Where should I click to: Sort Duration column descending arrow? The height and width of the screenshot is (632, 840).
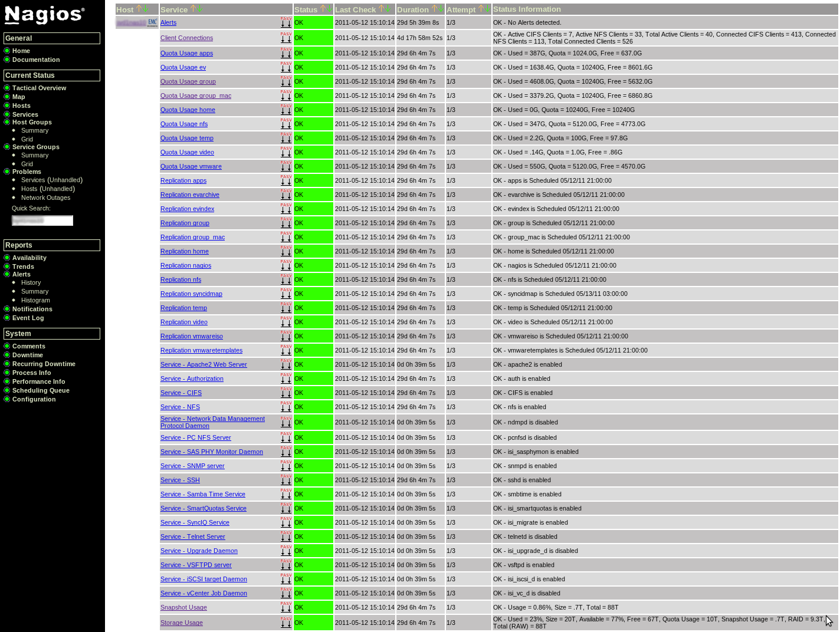pyautogui.click(x=441, y=9)
